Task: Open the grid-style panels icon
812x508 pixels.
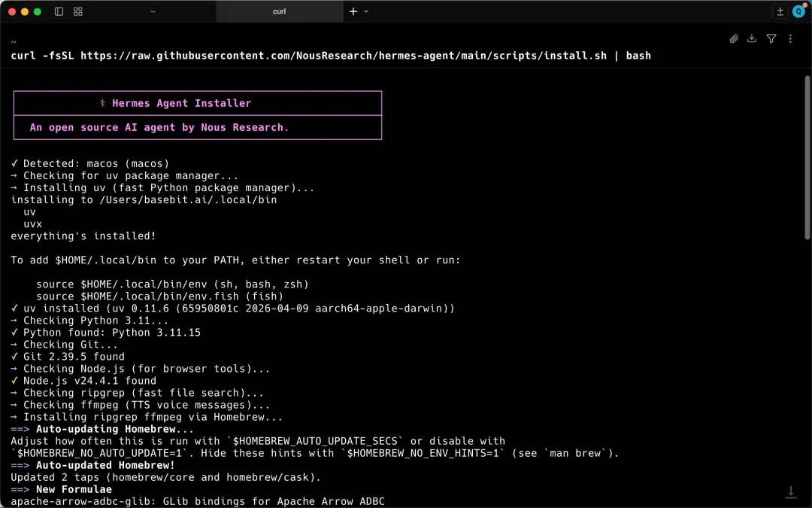Action: pos(78,11)
